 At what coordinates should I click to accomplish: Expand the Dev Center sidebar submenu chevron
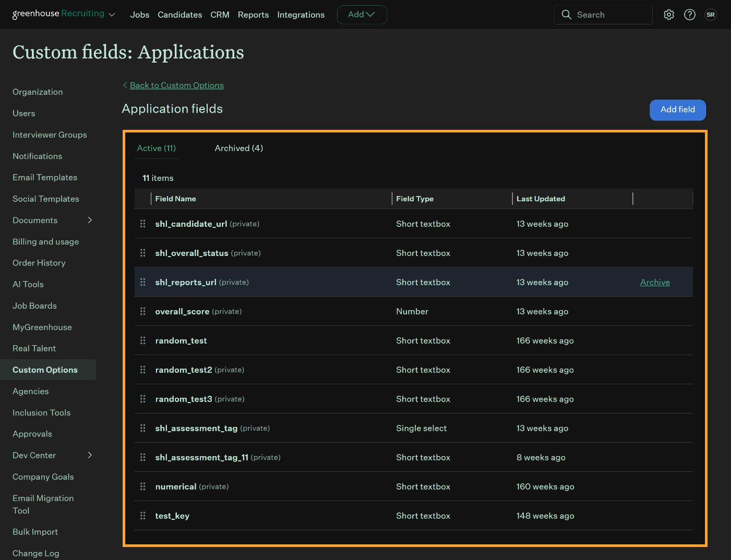(90, 455)
